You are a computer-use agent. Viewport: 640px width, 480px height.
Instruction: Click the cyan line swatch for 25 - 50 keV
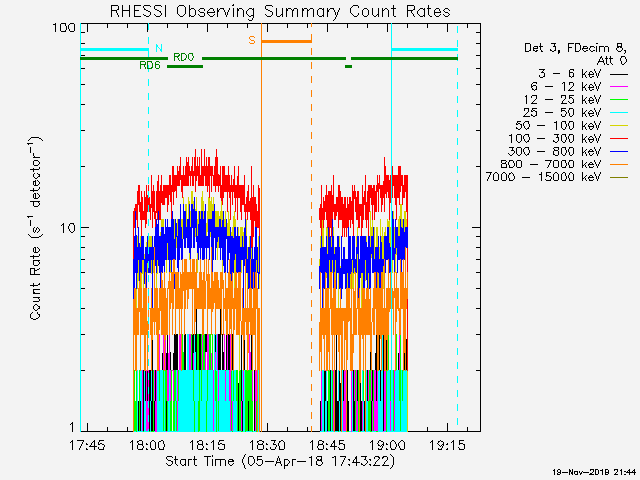click(x=619, y=113)
